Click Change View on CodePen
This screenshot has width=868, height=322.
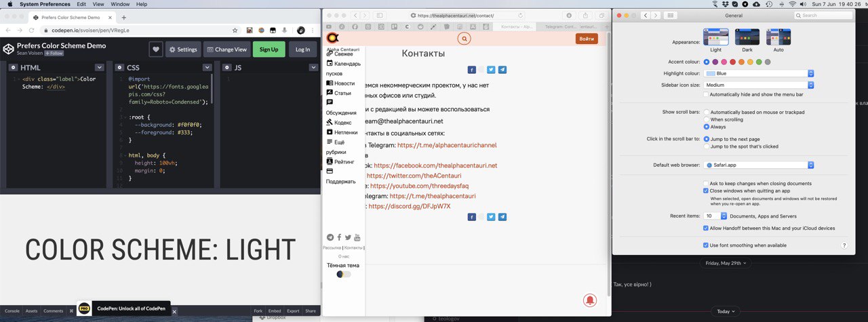coord(227,49)
